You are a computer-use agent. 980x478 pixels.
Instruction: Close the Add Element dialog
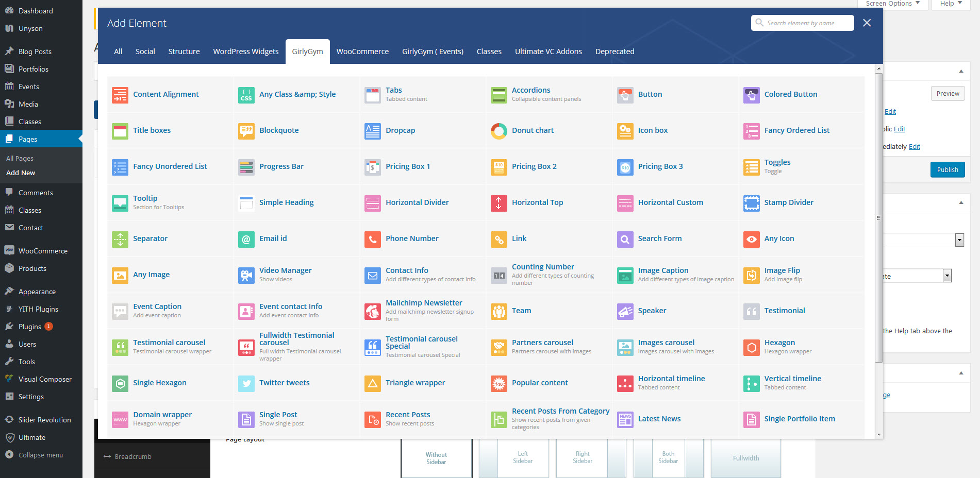(867, 23)
